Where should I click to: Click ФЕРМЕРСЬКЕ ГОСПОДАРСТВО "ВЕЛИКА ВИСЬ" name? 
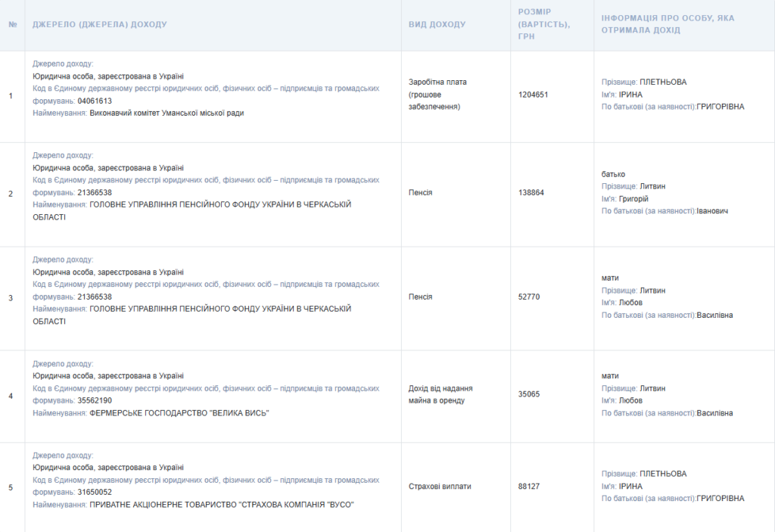point(179,413)
